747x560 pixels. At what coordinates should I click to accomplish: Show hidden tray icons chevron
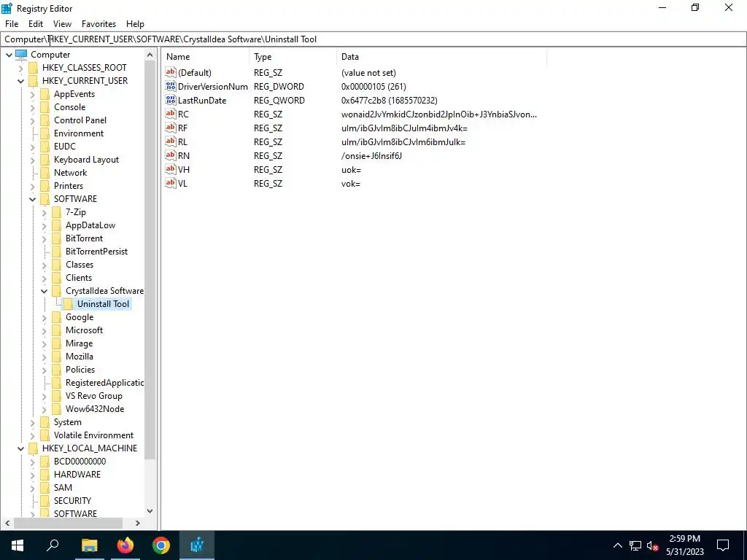617,545
